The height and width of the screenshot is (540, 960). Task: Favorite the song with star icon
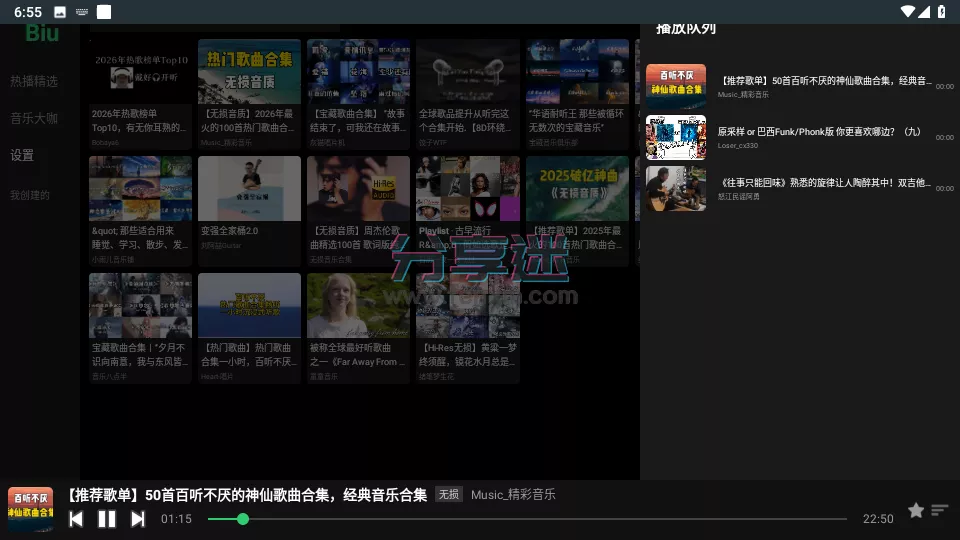point(916,510)
